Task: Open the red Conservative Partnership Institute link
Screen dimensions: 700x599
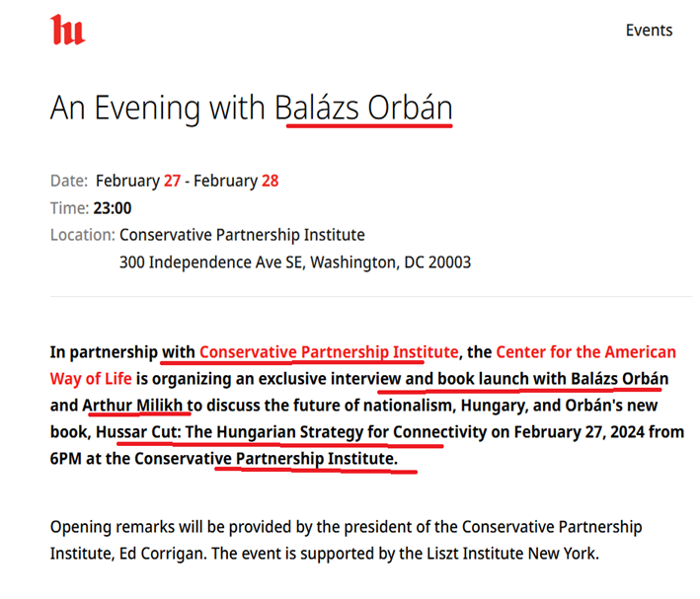Action: (x=329, y=352)
